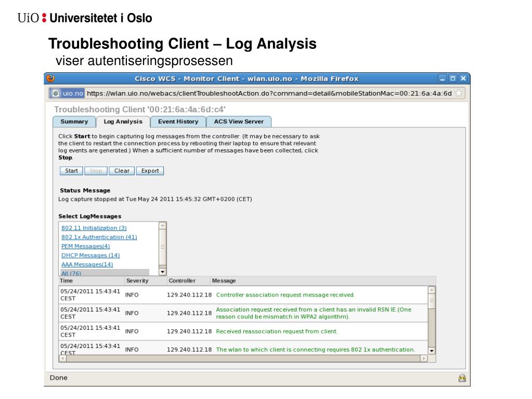Open the ACS View Server tab

tap(239, 122)
